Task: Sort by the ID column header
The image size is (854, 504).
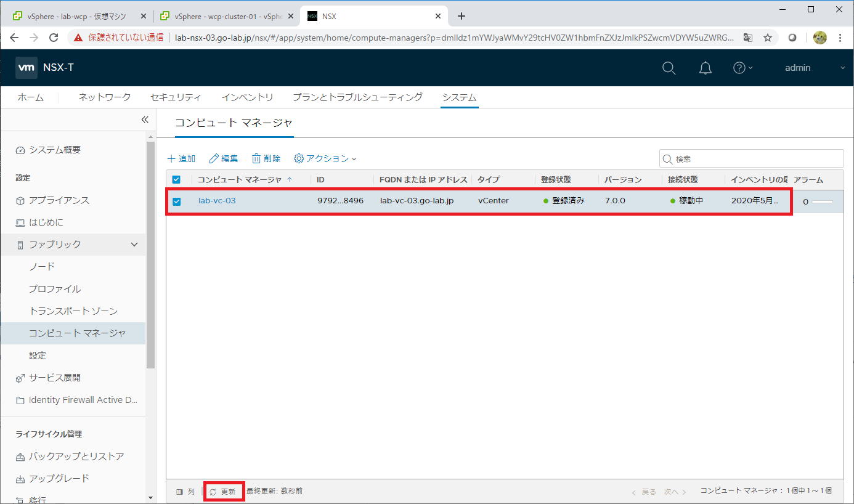Action: [320, 180]
